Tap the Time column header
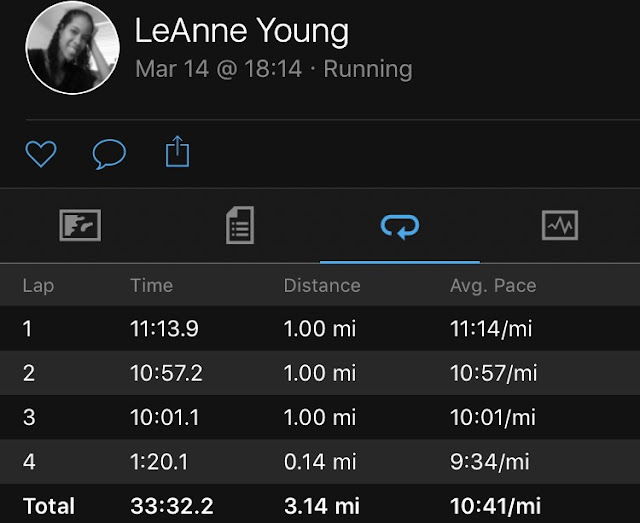This screenshot has height=523, width=640. pos(151,286)
